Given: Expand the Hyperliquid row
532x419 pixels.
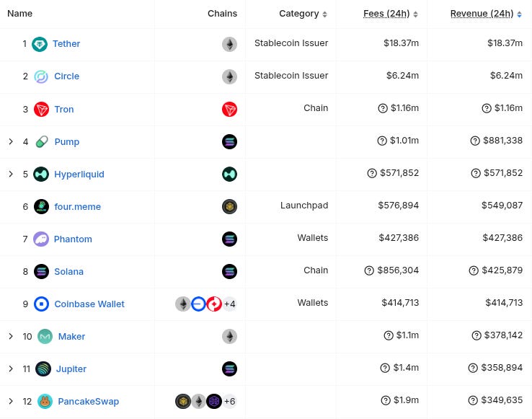Looking at the screenshot, I should [11, 175].
